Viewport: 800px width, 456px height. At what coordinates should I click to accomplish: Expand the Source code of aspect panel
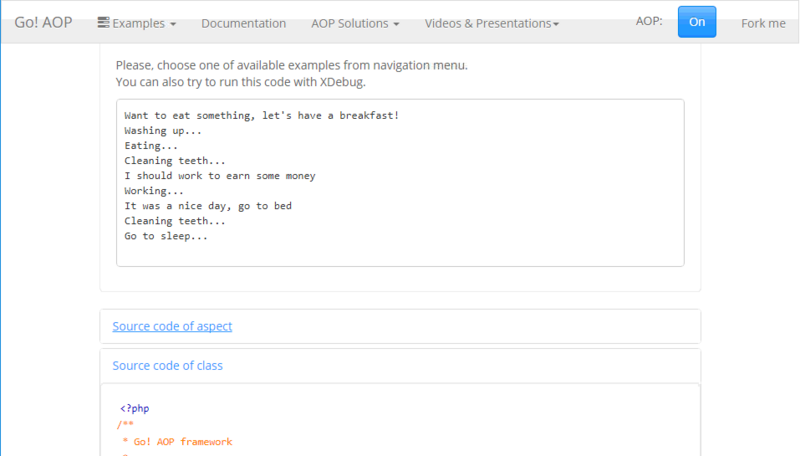[x=172, y=326]
